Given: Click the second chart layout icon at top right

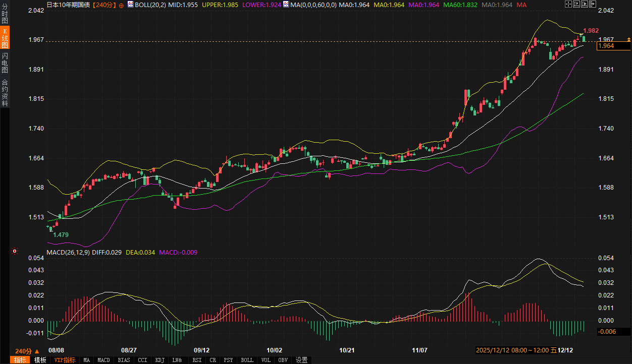Looking at the screenshot, I should click(576, 5).
